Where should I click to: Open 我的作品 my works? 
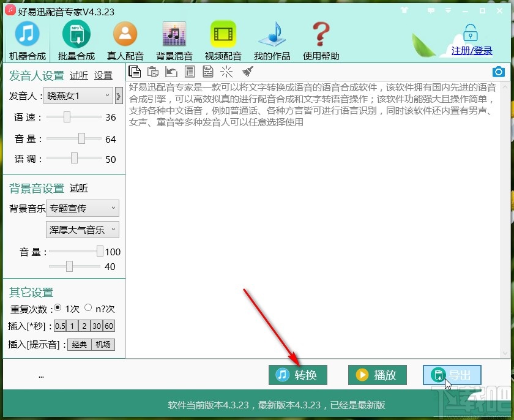pyautogui.click(x=272, y=41)
